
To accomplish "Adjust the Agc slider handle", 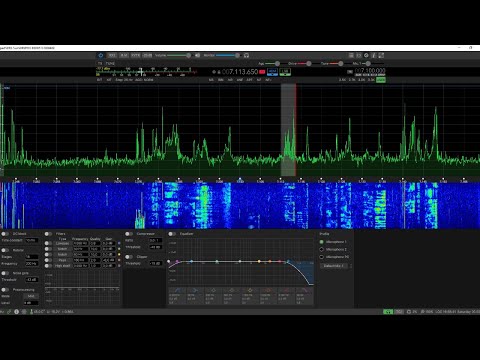I will [277, 63].
